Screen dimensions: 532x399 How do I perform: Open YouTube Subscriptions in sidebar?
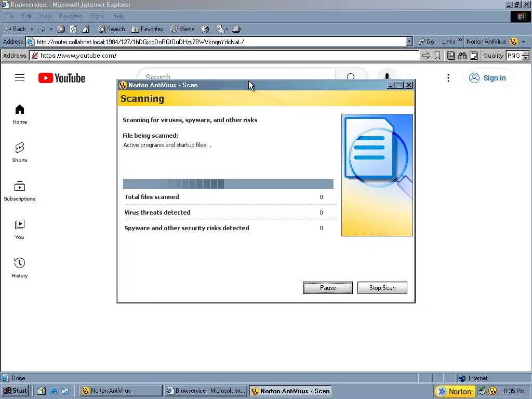point(20,191)
